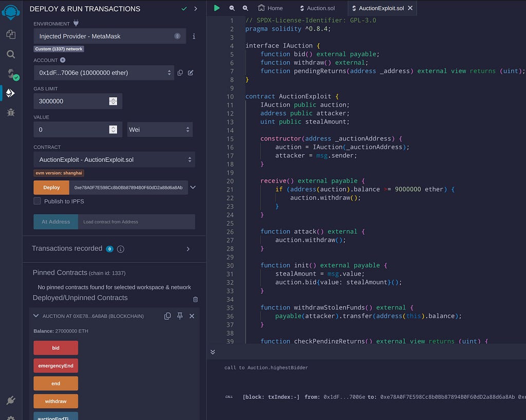Viewport: 526px width, 420px height.
Task: Open the File Explorer sidebar icon
Action: click(x=11, y=34)
